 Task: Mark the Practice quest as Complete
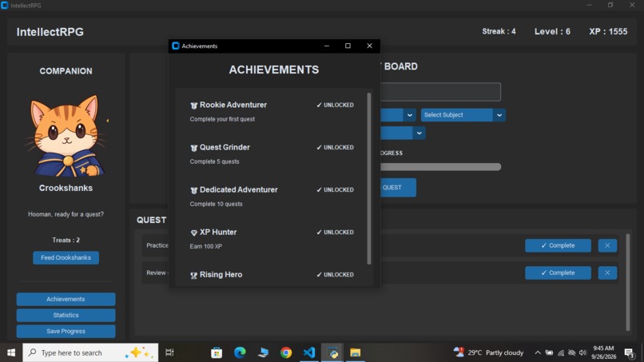(558, 245)
